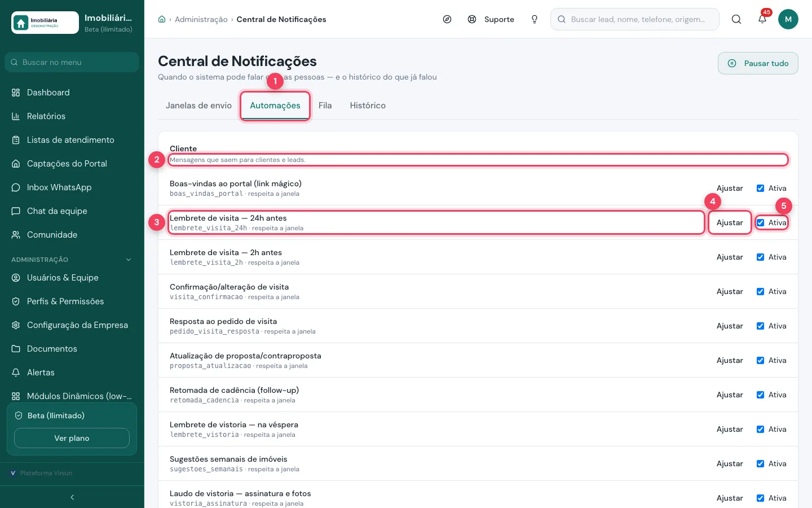Open Listas de atendimento
Screen dimensions: 812x508
(x=72, y=140)
